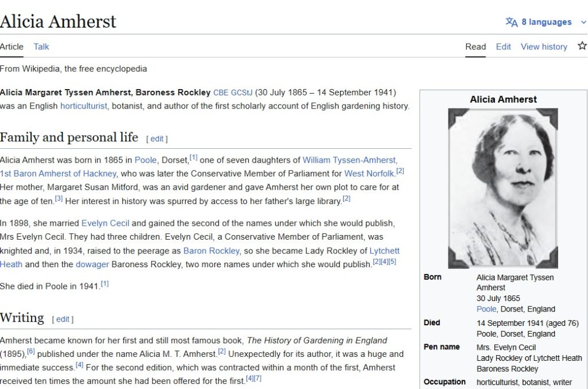This screenshot has height=389, width=588.
Task: Open the Talk tab
Action: (41, 47)
